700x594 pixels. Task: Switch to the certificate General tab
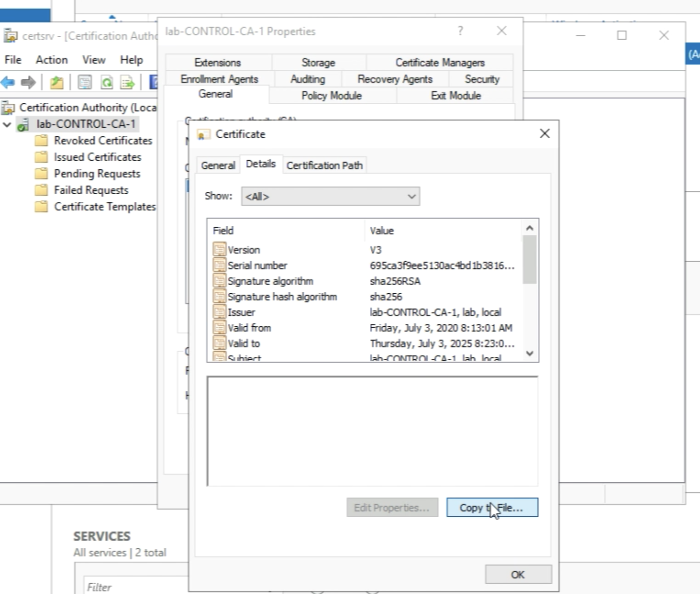[x=217, y=165]
